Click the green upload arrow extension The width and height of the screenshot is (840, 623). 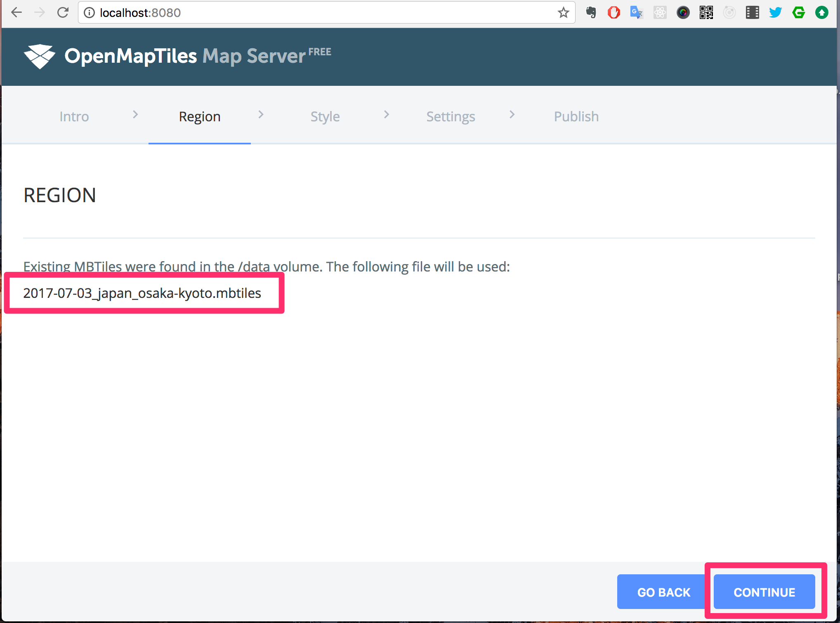point(821,12)
